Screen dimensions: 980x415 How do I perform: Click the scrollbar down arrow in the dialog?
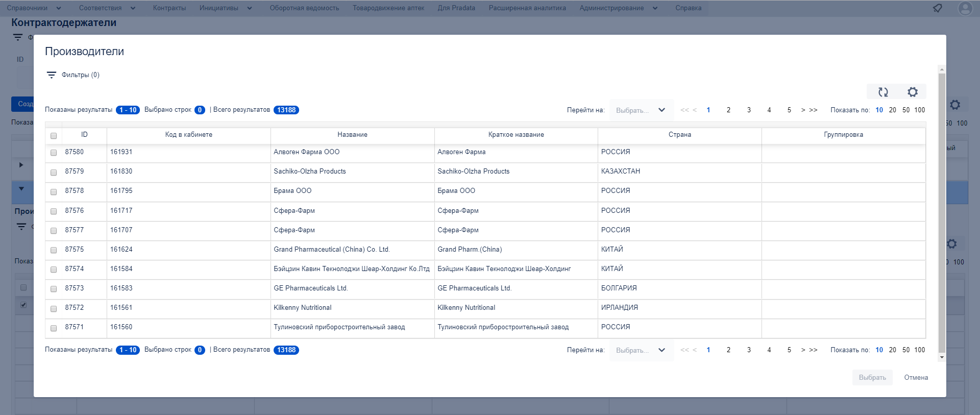[x=942, y=357]
